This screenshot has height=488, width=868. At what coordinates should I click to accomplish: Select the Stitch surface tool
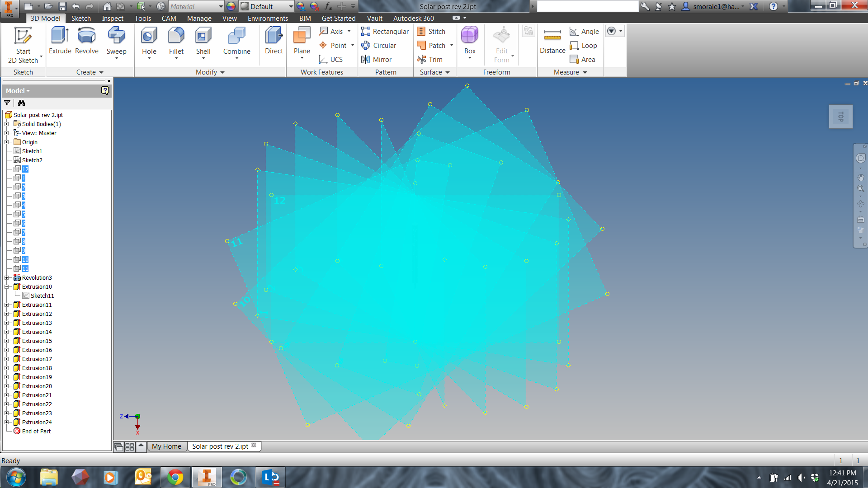coord(430,31)
